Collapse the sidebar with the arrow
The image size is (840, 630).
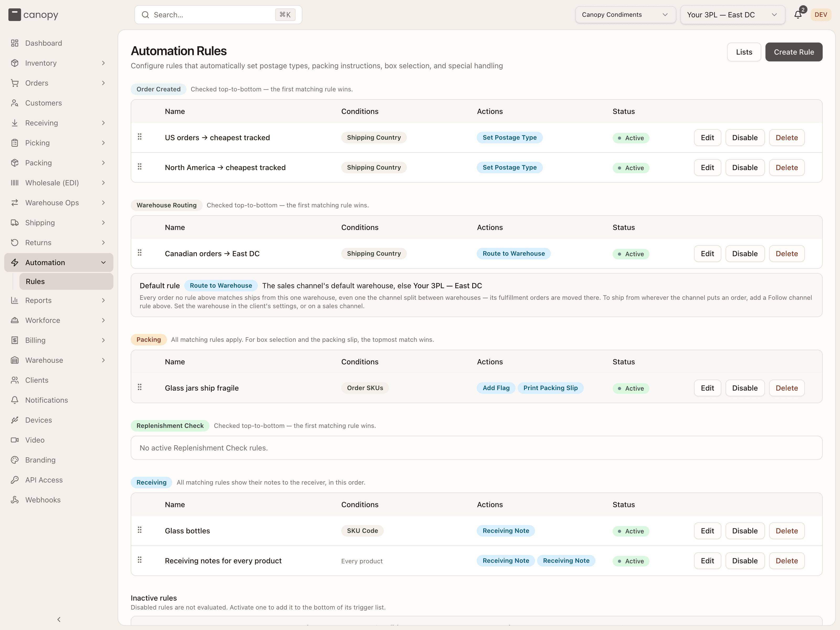click(59, 619)
